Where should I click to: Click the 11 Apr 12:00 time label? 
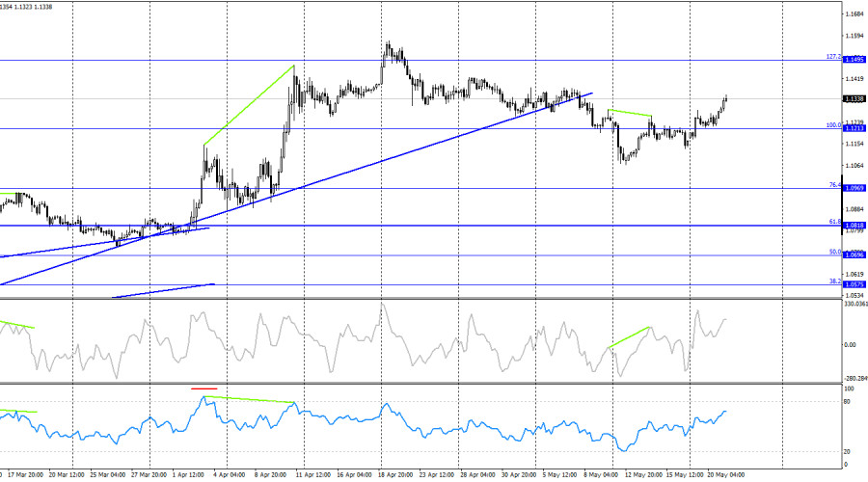(x=312, y=475)
